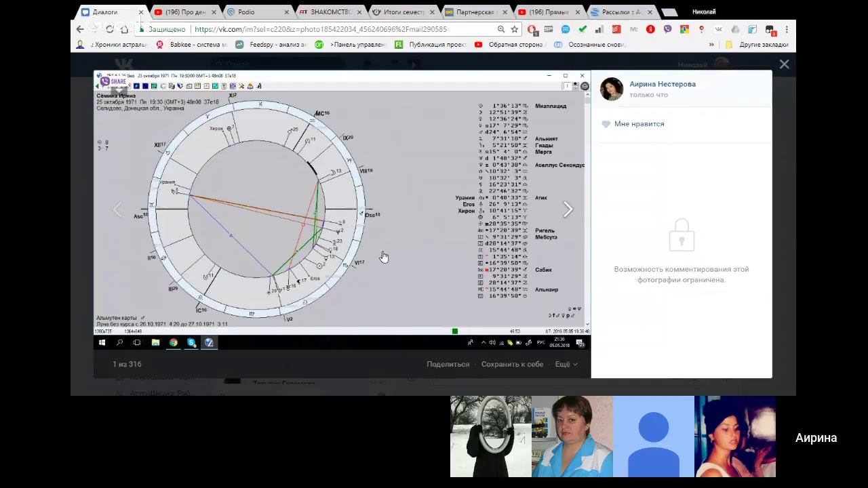This screenshot has width=868, height=488.
Task: Click File Explorer icon in photographed taskbar
Action: click(x=155, y=343)
